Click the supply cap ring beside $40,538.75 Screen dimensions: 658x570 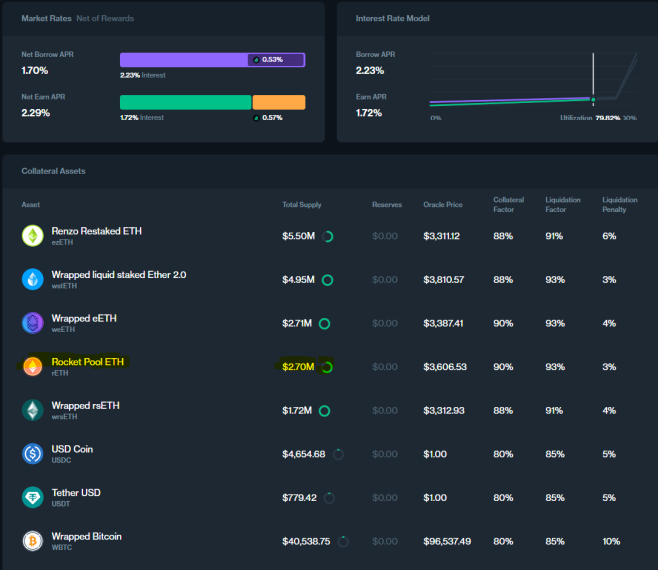343,541
